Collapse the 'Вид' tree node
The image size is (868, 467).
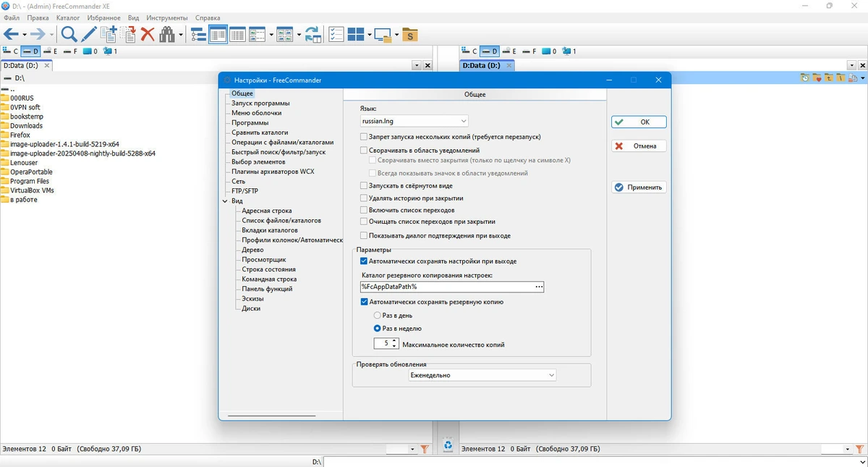(225, 201)
